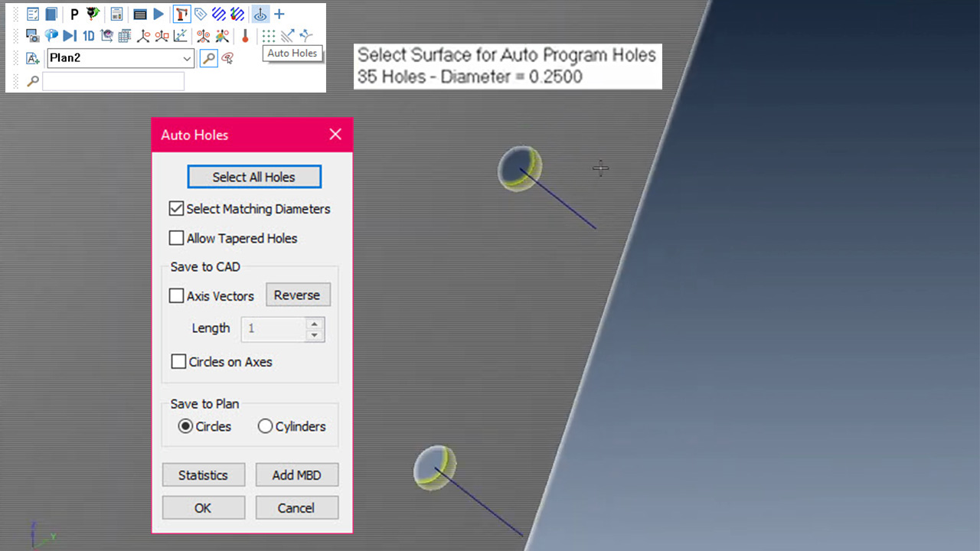Click the camera screenshot icon
The height and width of the screenshot is (551, 980).
(32, 35)
